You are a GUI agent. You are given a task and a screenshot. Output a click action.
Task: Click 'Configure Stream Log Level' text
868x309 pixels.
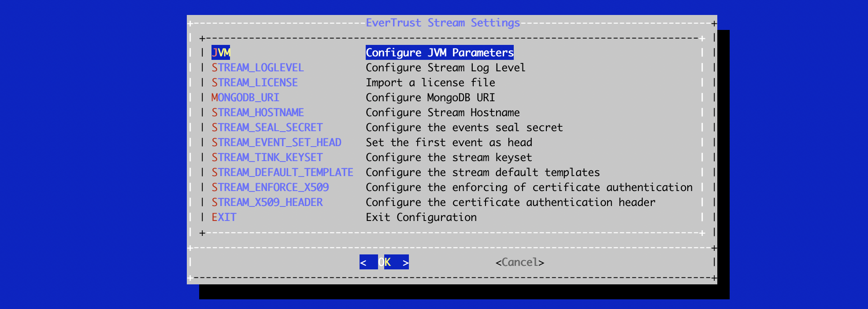pos(445,67)
